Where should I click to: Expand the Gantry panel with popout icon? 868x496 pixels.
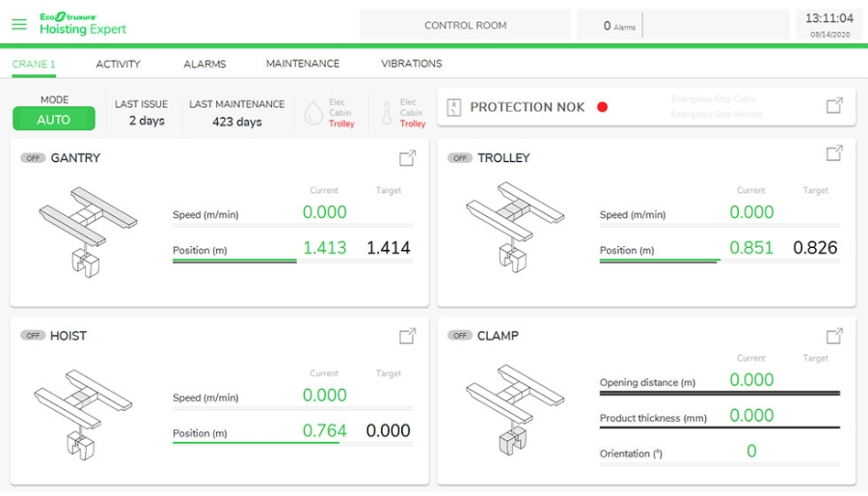pyautogui.click(x=408, y=157)
